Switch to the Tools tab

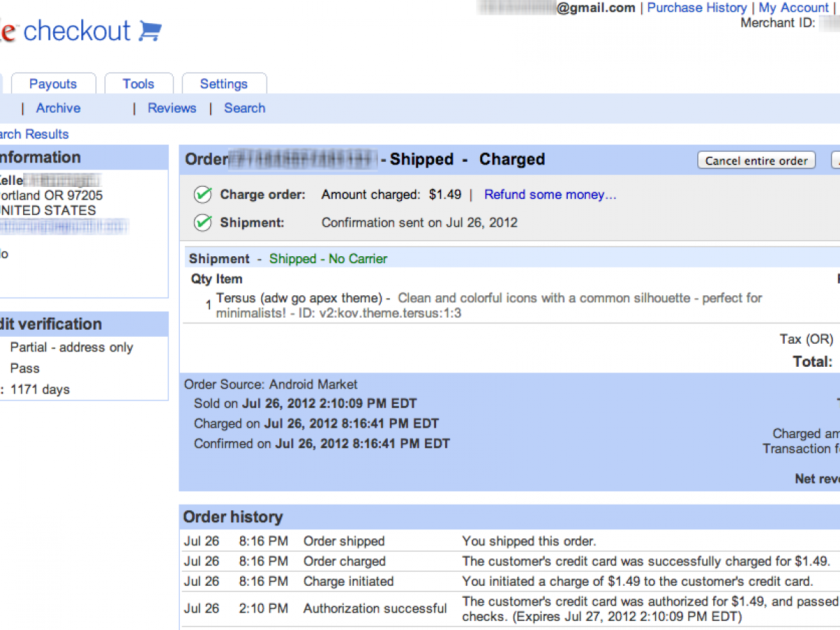point(139,84)
